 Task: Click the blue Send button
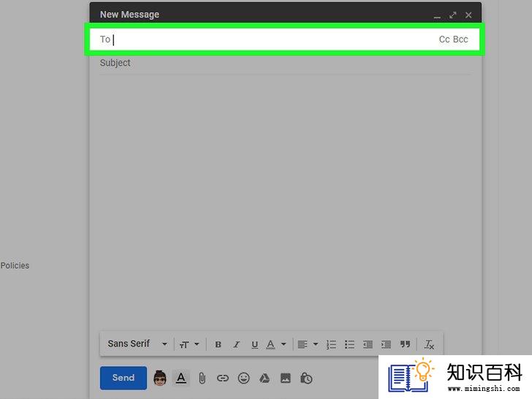click(x=123, y=378)
